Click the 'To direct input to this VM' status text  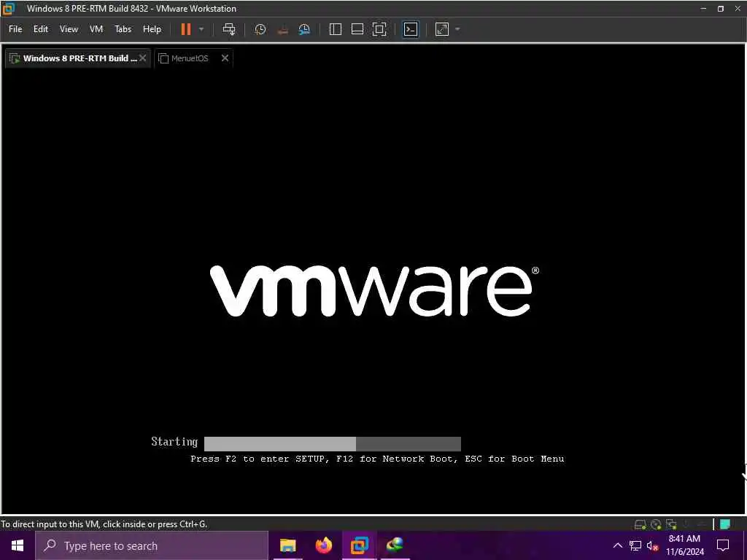click(x=104, y=524)
